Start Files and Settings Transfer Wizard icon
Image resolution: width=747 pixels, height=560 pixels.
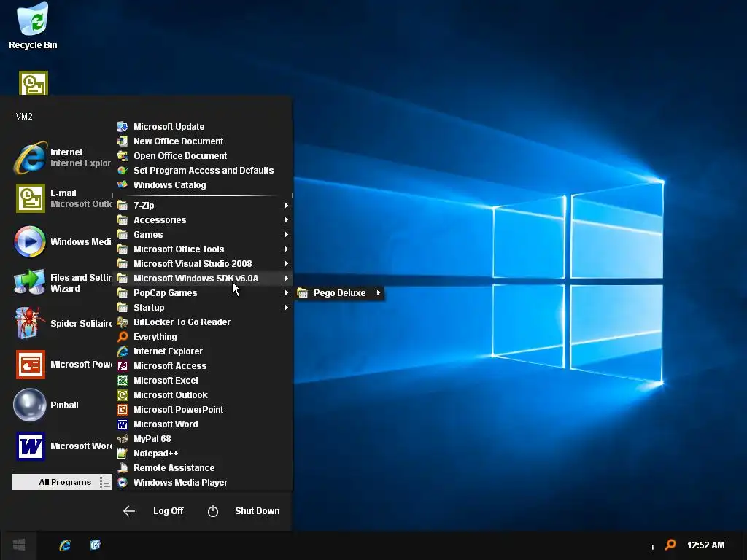(29, 282)
